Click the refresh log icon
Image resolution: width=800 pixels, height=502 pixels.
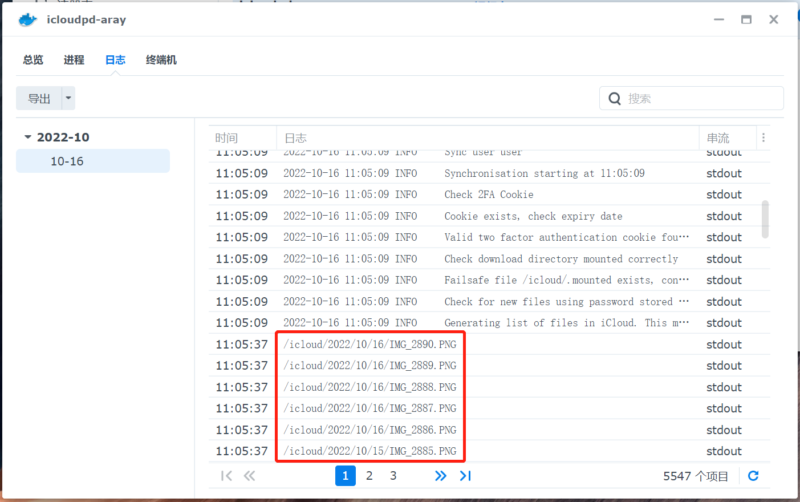(x=753, y=476)
